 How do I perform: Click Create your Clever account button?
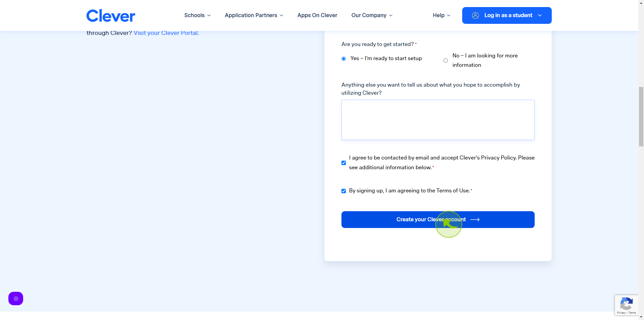438,220
